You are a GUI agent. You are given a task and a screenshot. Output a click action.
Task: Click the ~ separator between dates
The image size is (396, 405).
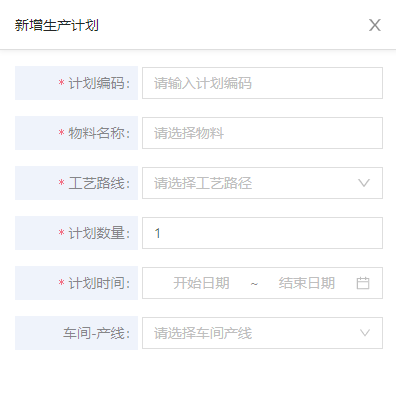click(254, 284)
